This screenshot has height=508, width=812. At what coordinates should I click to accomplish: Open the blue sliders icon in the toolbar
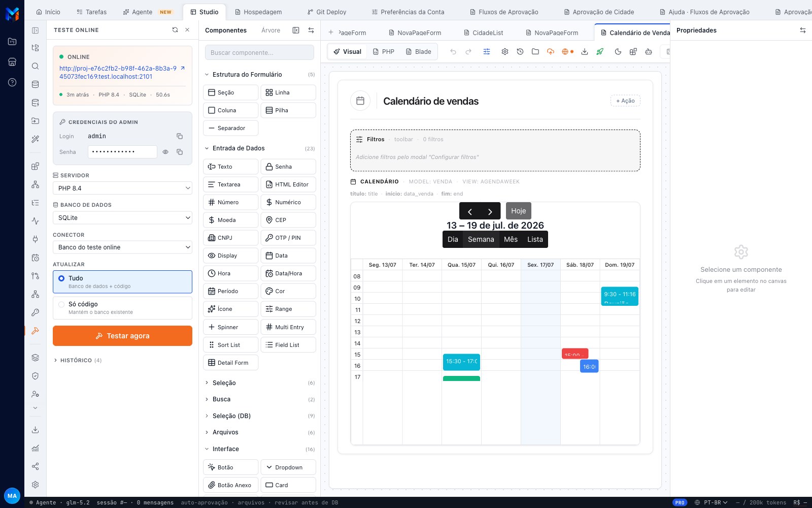[x=487, y=52]
